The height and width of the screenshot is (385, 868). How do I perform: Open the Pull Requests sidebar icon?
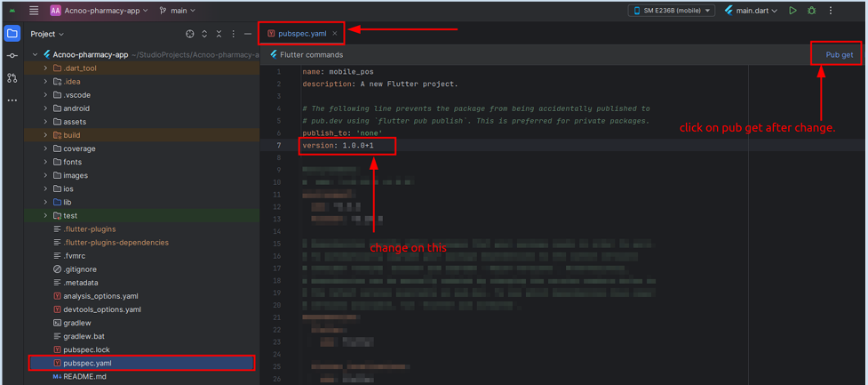[12, 78]
